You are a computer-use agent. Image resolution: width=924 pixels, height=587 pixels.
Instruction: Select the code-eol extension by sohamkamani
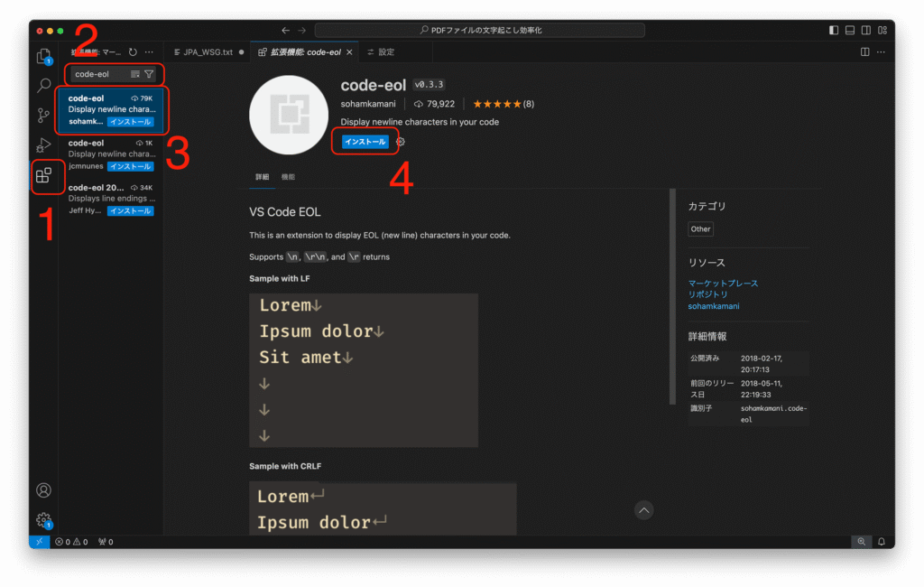pyautogui.click(x=111, y=110)
